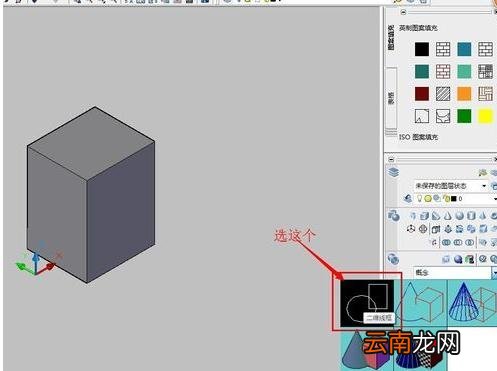Click the Presspull tool icon
This screenshot has height=371, width=497.
(x=448, y=229)
